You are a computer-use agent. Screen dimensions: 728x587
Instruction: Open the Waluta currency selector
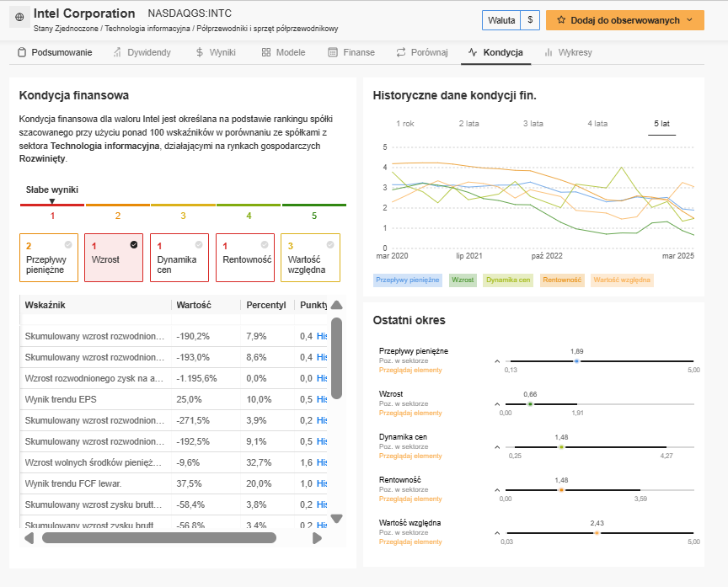(x=511, y=20)
